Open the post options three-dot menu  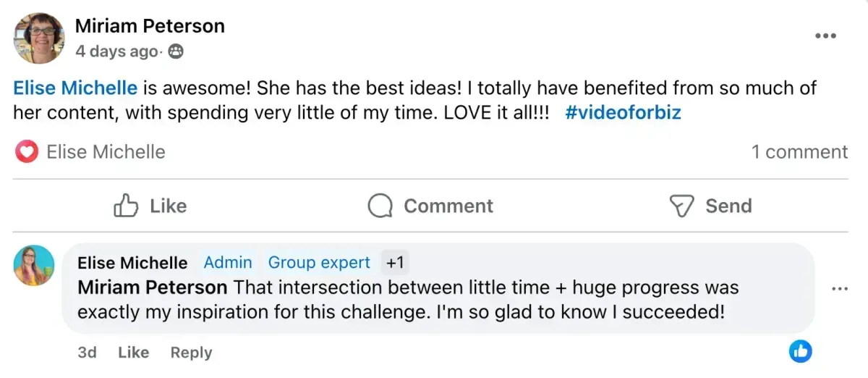point(825,36)
